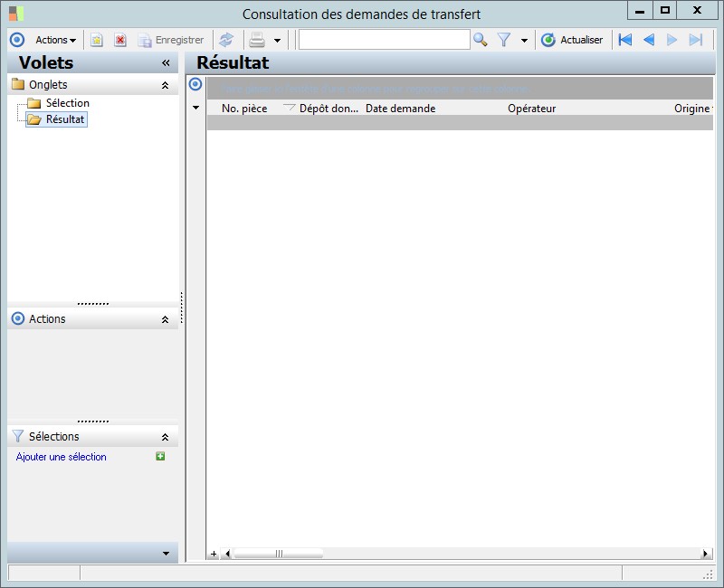Click the horizontal scrollbar right arrow
Viewport: 724px width, 588px height.
pos(705,554)
